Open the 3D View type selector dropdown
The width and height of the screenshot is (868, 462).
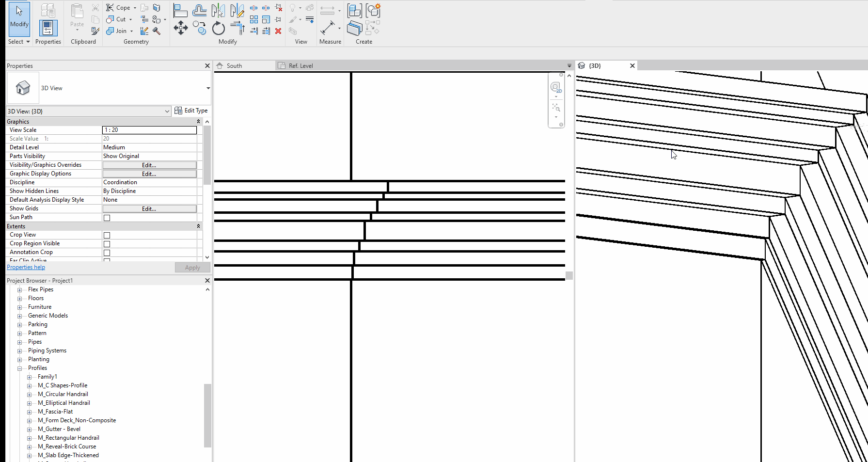167,111
